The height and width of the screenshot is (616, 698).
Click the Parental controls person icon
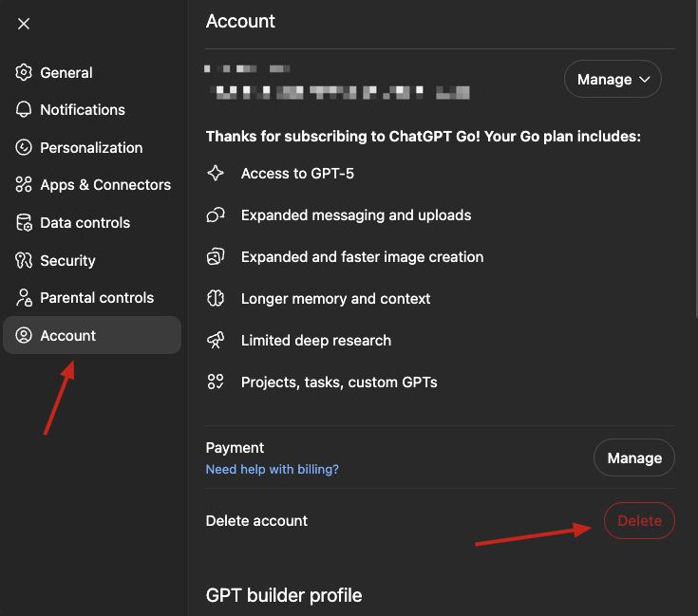coord(24,297)
